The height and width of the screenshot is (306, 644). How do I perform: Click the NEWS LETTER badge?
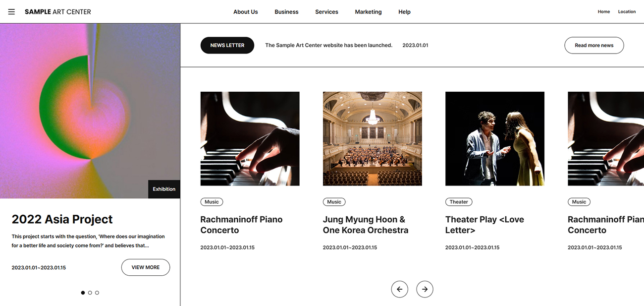(227, 45)
